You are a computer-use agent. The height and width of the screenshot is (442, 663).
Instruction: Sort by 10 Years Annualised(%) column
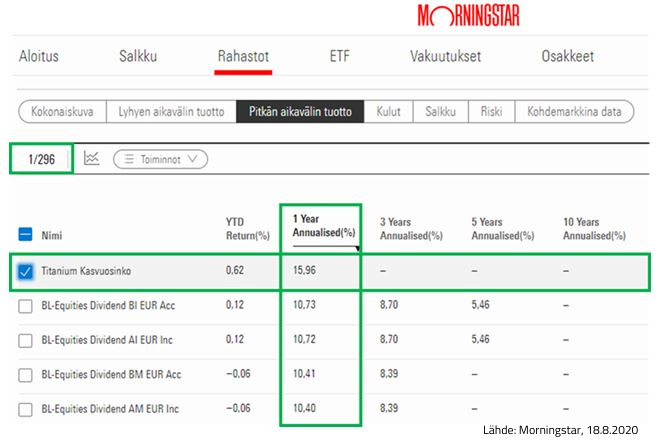(x=594, y=229)
